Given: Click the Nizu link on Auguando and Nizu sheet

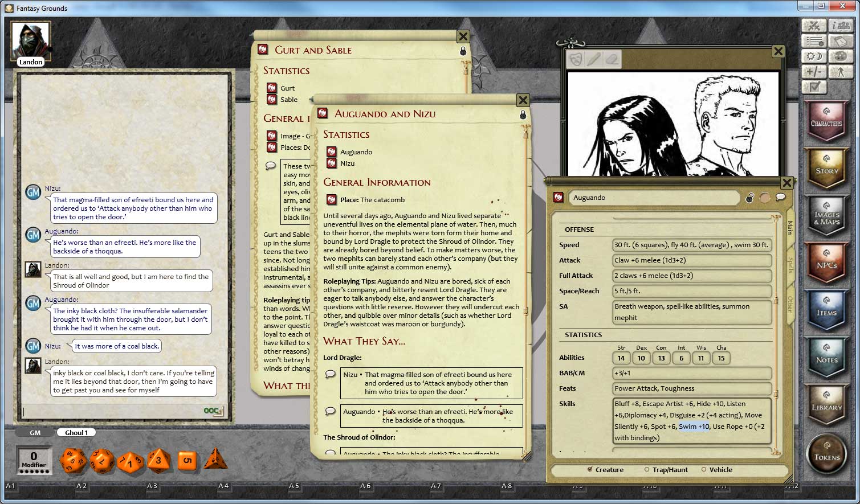Looking at the screenshot, I should coord(348,163).
